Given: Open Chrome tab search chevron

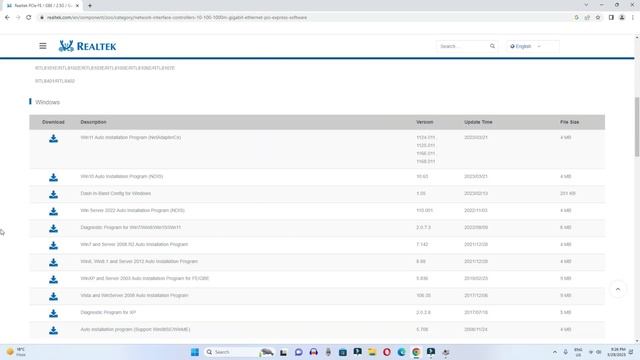Looking at the screenshot, I should (x=586, y=5).
